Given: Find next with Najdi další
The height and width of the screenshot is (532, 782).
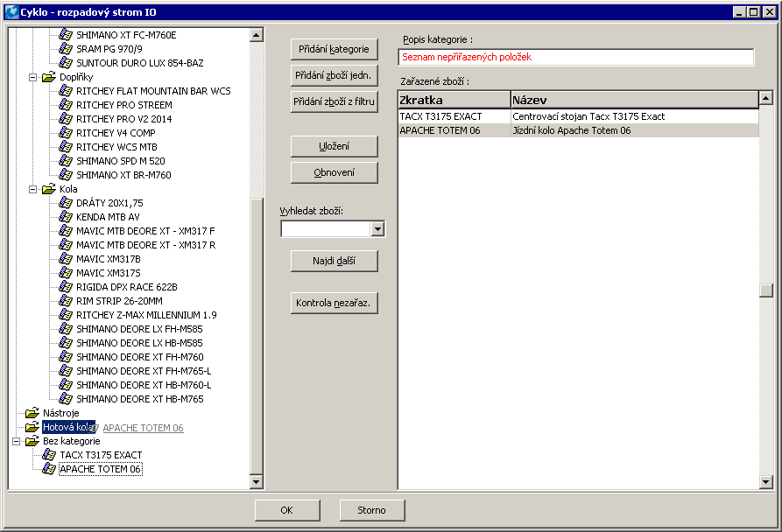Looking at the screenshot, I should 335,261.
